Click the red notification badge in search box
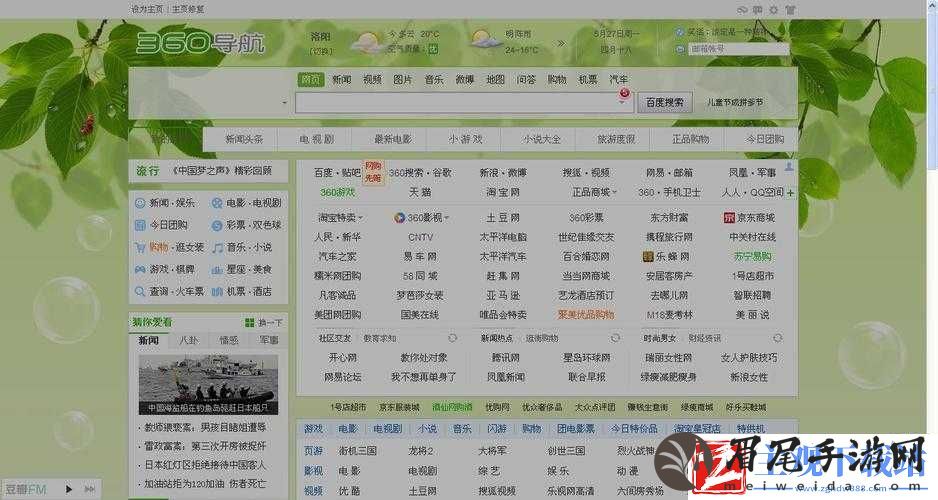 click(625, 93)
